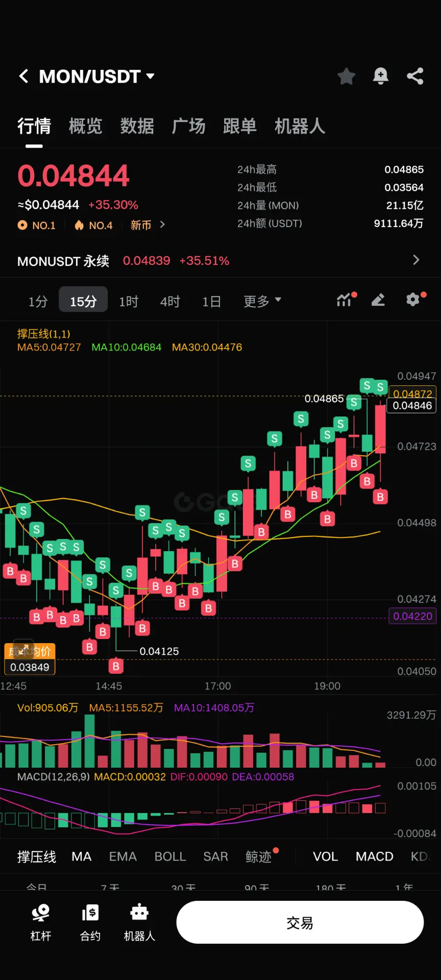This screenshot has height=980, width=441.
Task: Tap fullscreen expand icon on chart
Action: pyautogui.click(x=22, y=649)
